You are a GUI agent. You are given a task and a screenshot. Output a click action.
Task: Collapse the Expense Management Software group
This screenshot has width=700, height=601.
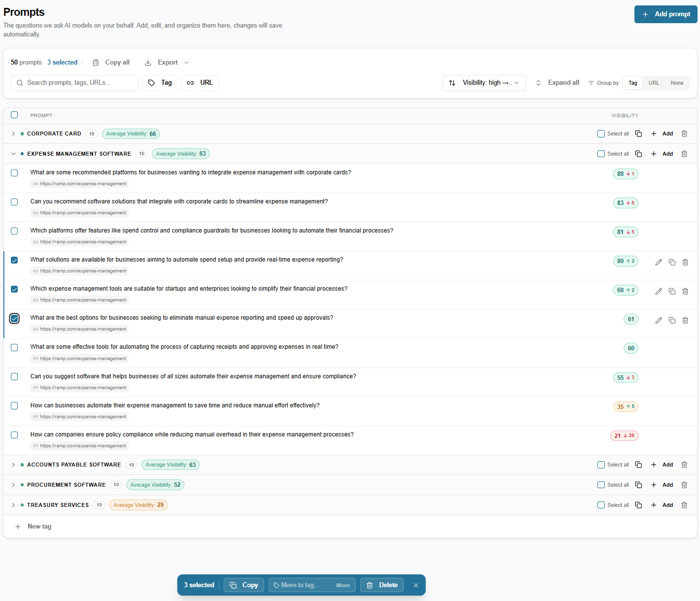point(13,154)
